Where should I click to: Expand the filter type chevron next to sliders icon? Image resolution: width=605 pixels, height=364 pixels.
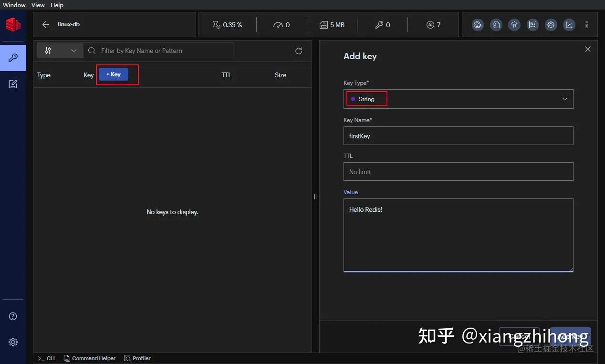(73, 51)
